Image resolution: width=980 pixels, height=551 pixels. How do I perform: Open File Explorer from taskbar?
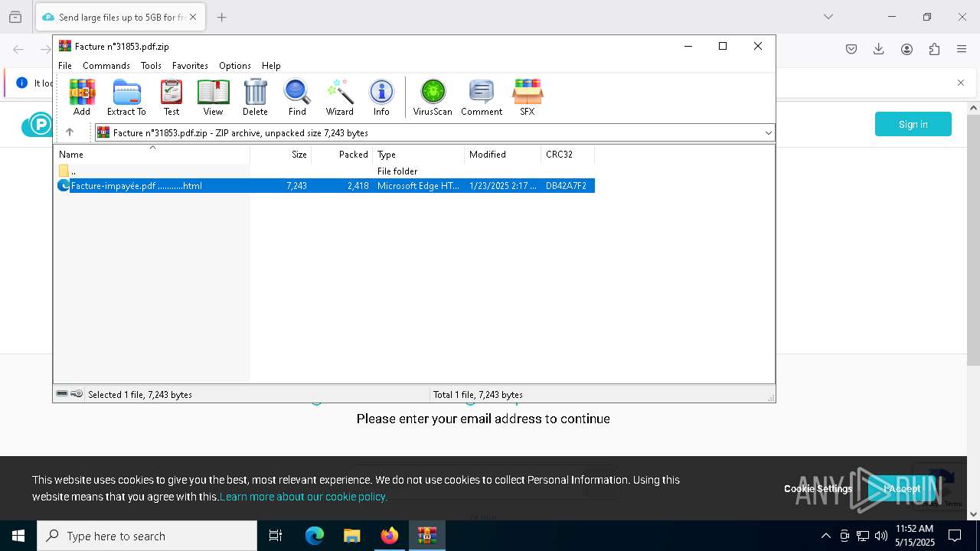[x=352, y=536]
